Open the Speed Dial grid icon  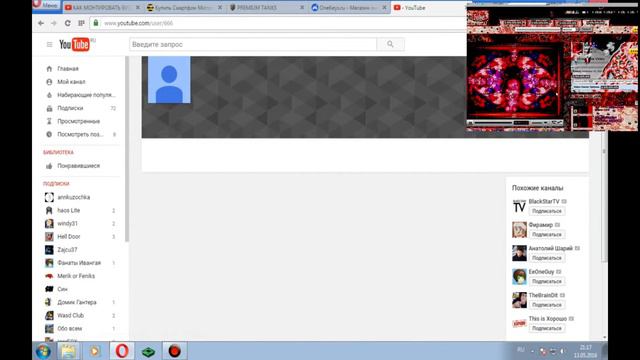81,23
